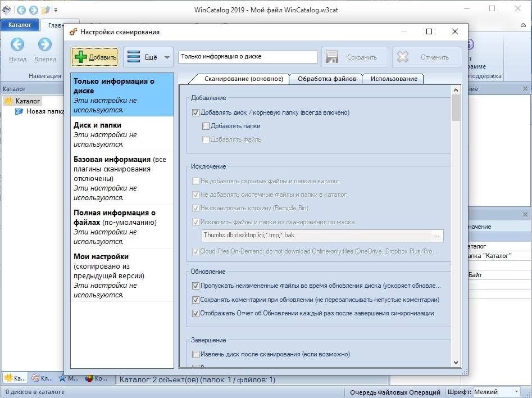
Task: Toggle Добавлять диск / корневую папку checkbox
Action: coord(195,113)
